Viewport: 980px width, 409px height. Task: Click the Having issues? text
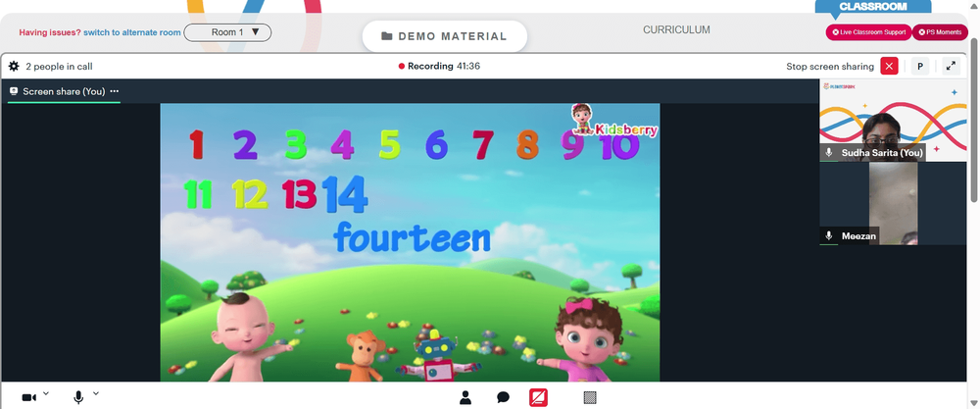pos(50,32)
